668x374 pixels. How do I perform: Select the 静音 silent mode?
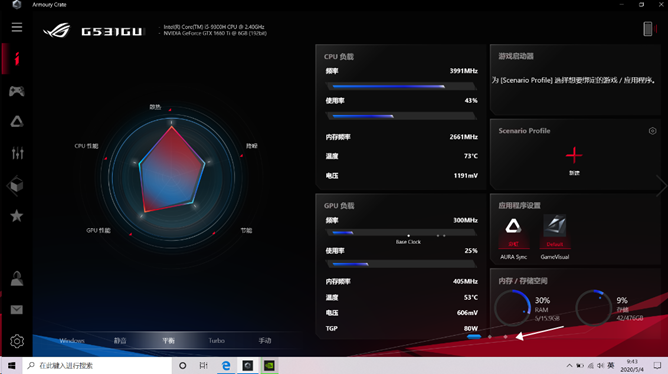pos(120,340)
